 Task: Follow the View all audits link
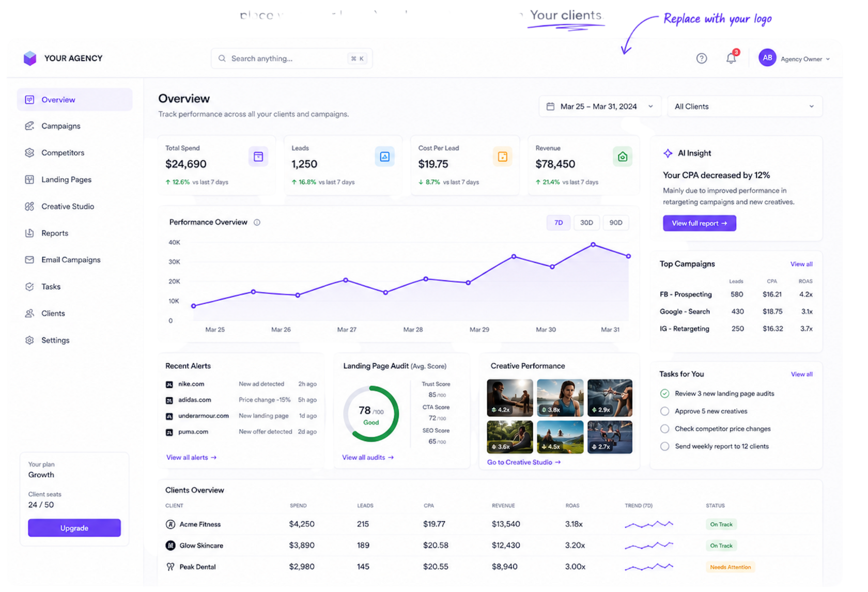(368, 458)
